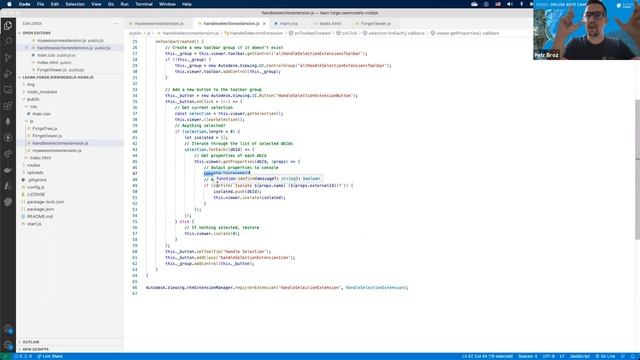The height and width of the screenshot is (360, 640).
Task: Open notifications bell in status bar
Action: (x=633, y=356)
